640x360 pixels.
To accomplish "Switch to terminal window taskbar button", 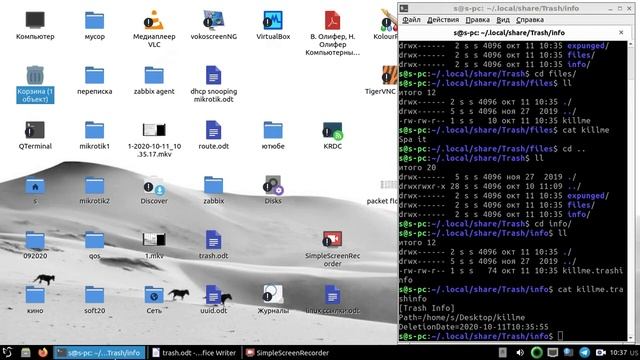I will [x=99, y=353].
